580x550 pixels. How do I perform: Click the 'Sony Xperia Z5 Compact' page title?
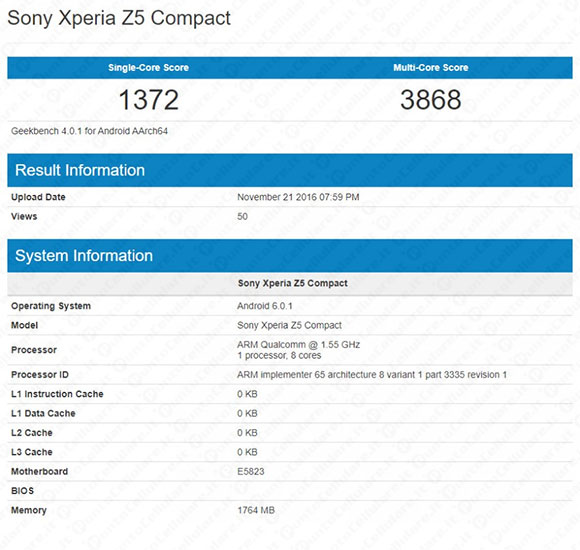click(119, 18)
